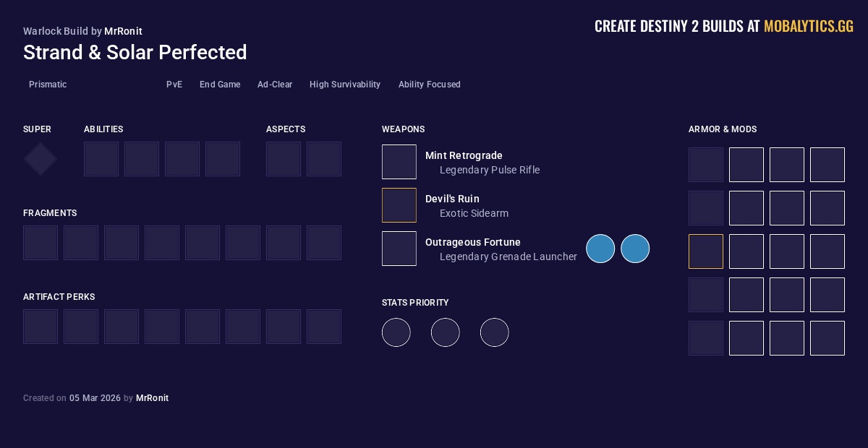Click the diamond-shaped Super icon
The width and height of the screenshot is (868, 448).
pos(41,159)
